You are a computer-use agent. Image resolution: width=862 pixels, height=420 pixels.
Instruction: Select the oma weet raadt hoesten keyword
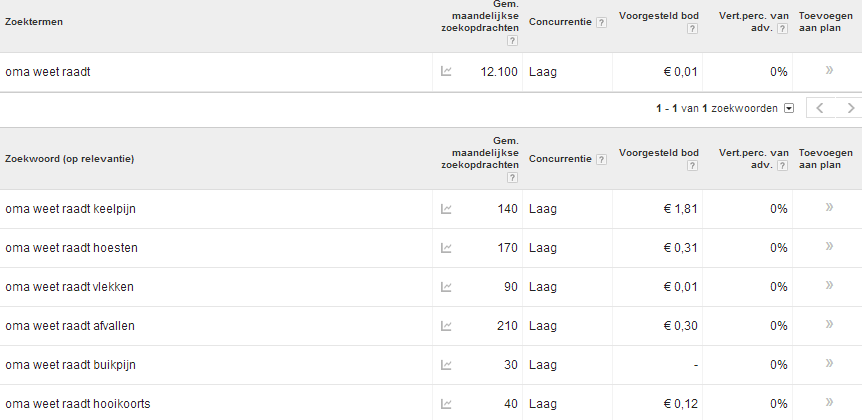71,248
